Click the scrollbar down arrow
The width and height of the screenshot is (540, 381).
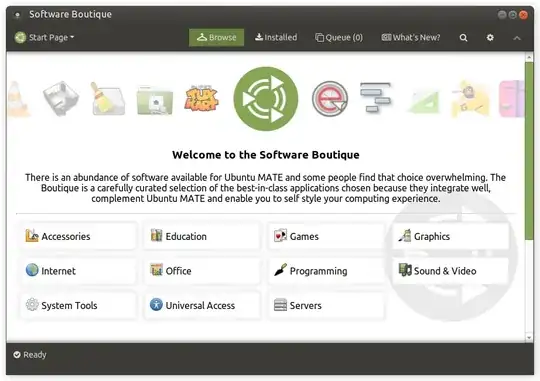point(529,338)
